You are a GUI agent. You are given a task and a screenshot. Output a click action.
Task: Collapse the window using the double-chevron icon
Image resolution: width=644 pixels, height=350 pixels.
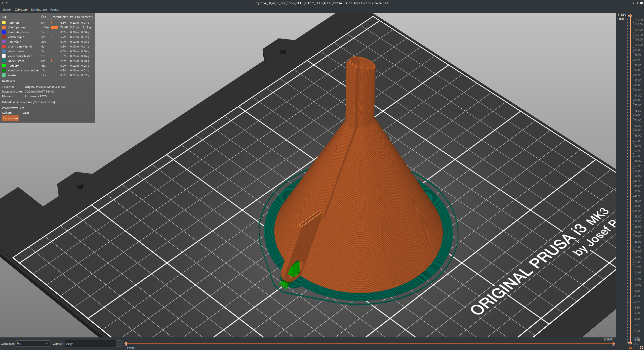[x=6, y=3]
